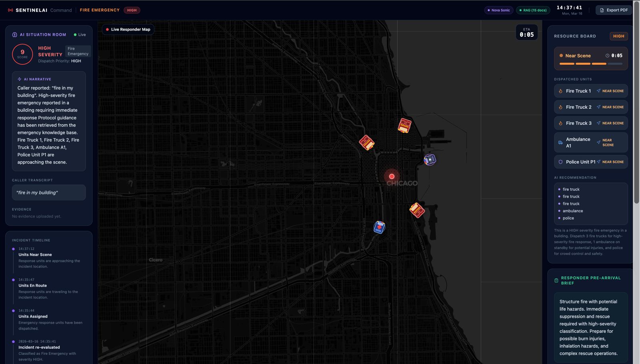This screenshot has height=364, width=640.
Task: Click the Responder Pre-Arrival Brief clipboard icon
Action: point(556,280)
